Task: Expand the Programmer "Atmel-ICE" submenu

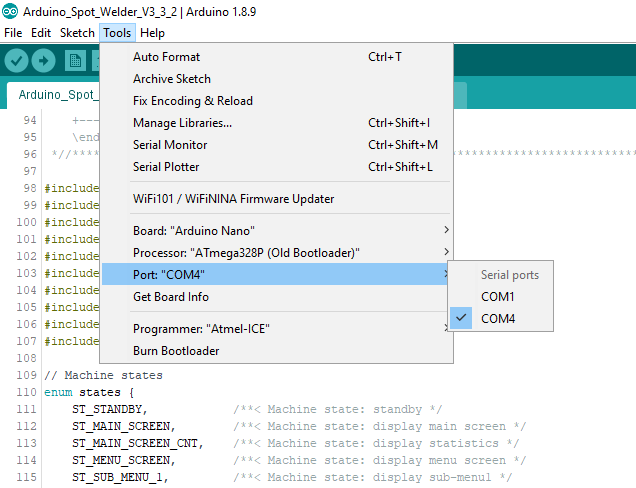Action: click(277, 329)
